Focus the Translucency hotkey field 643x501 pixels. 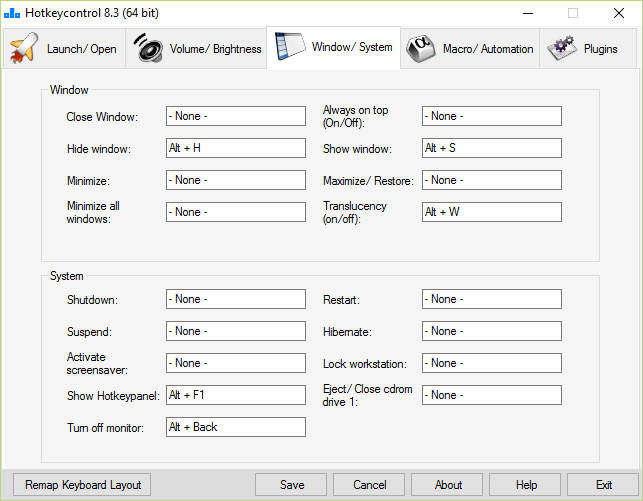pos(492,212)
